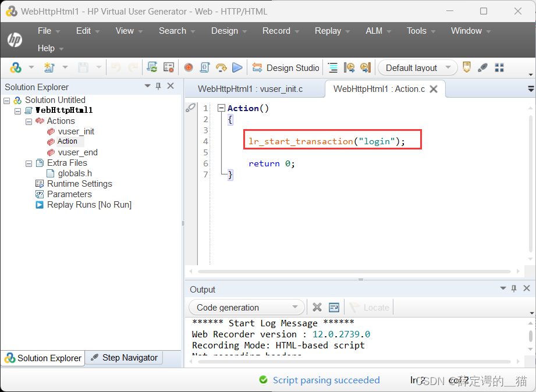Screen dimensions: 536x392
Task: Open Design Studio
Action: (x=286, y=67)
